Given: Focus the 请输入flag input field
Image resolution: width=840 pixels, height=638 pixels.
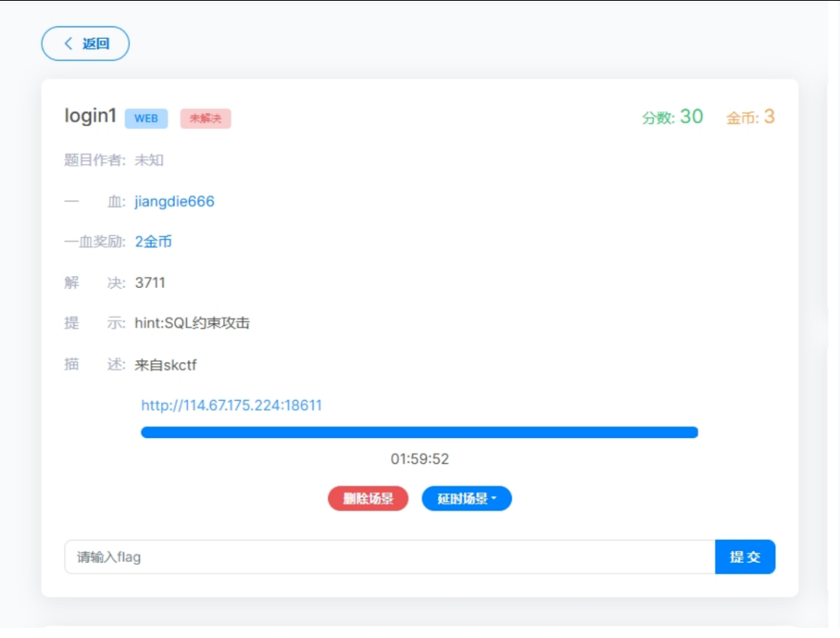Looking at the screenshot, I should point(389,557).
